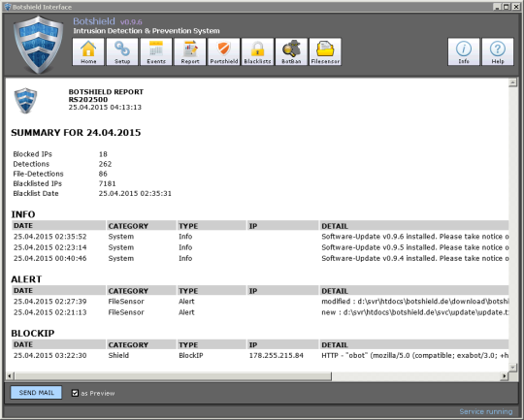Open the Events calendar icon
Image resolution: width=524 pixels, height=420 pixels.
pos(156,51)
